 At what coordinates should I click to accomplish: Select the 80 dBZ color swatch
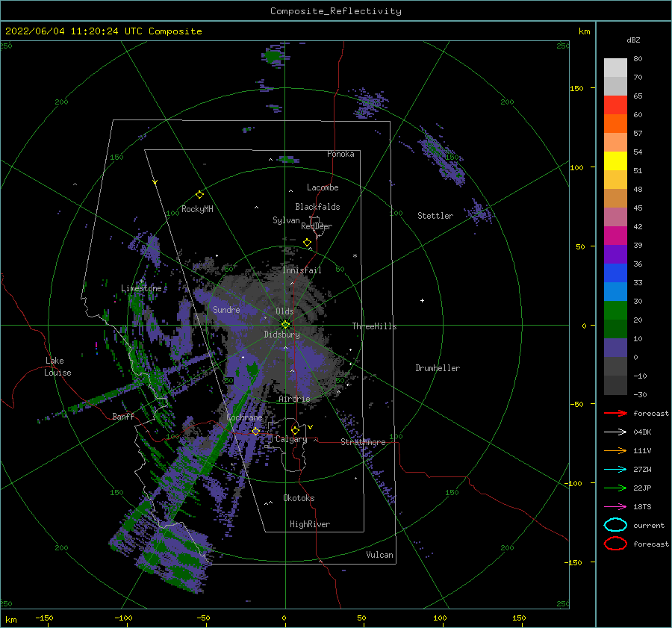tap(615, 67)
